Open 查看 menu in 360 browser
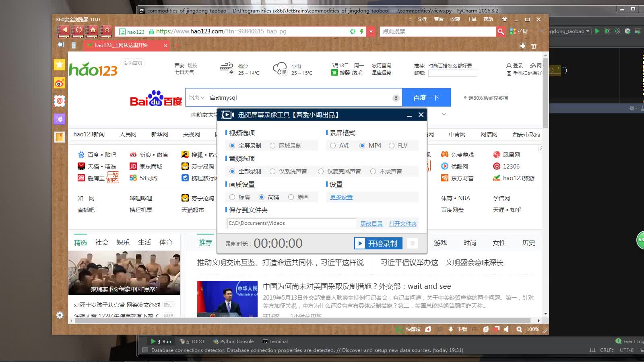Viewport: 644px width, 362px height. click(x=439, y=19)
